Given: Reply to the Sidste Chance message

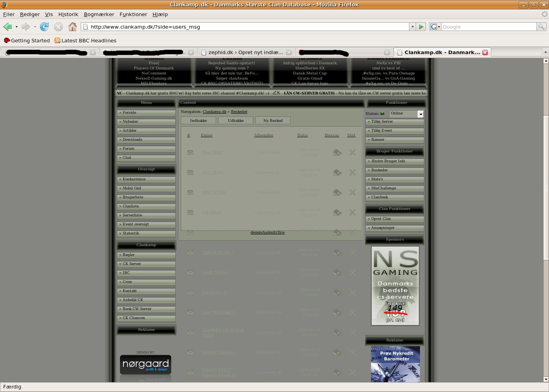Looking at the screenshot, I should 337,352.
